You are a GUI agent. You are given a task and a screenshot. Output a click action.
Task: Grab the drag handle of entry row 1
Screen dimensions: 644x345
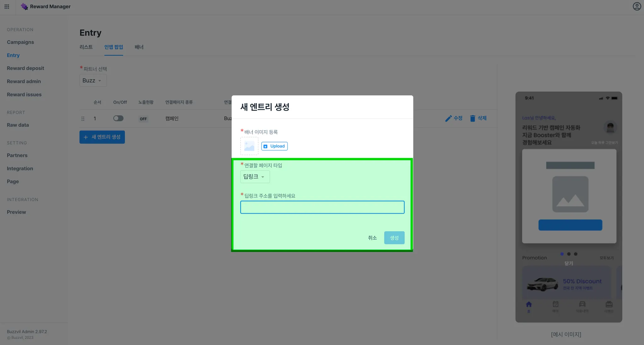(83, 119)
